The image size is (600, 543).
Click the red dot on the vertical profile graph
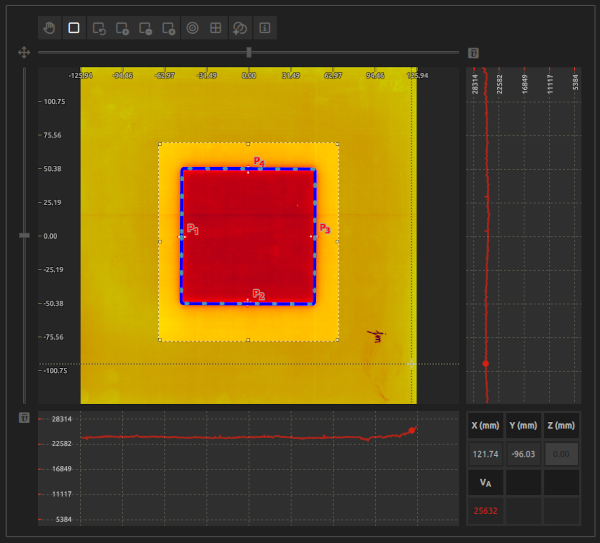click(486, 364)
